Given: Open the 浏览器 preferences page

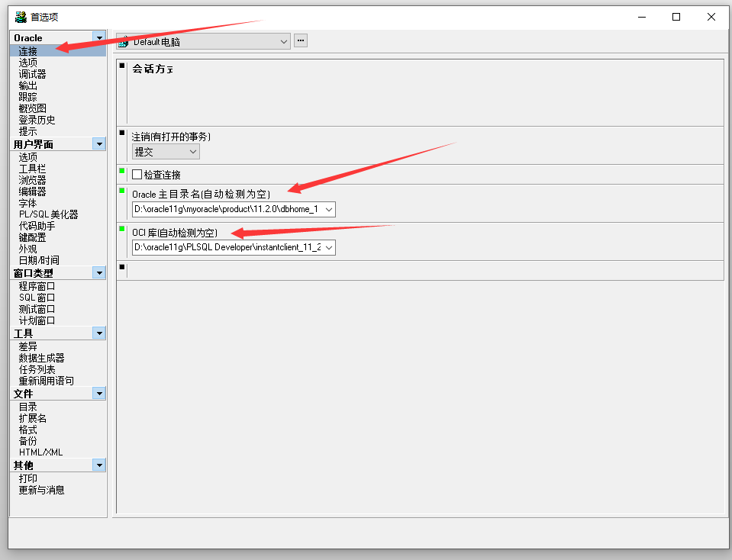Looking at the screenshot, I should click(x=32, y=180).
